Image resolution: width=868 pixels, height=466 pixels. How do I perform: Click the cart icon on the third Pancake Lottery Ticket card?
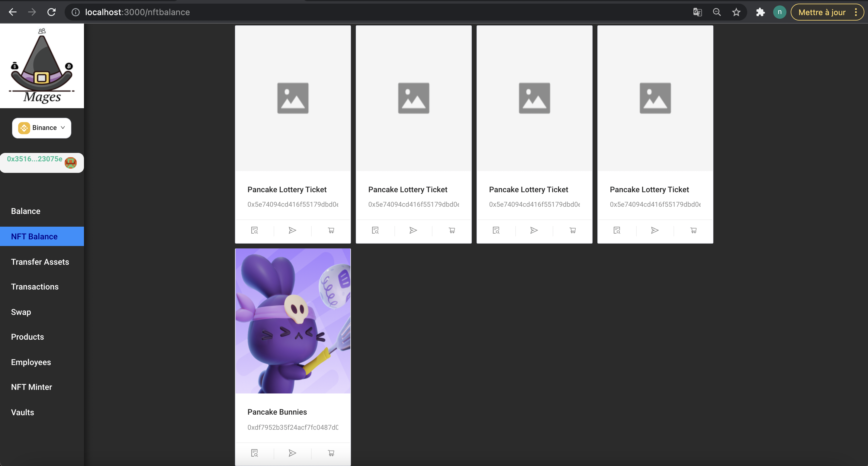[573, 230]
